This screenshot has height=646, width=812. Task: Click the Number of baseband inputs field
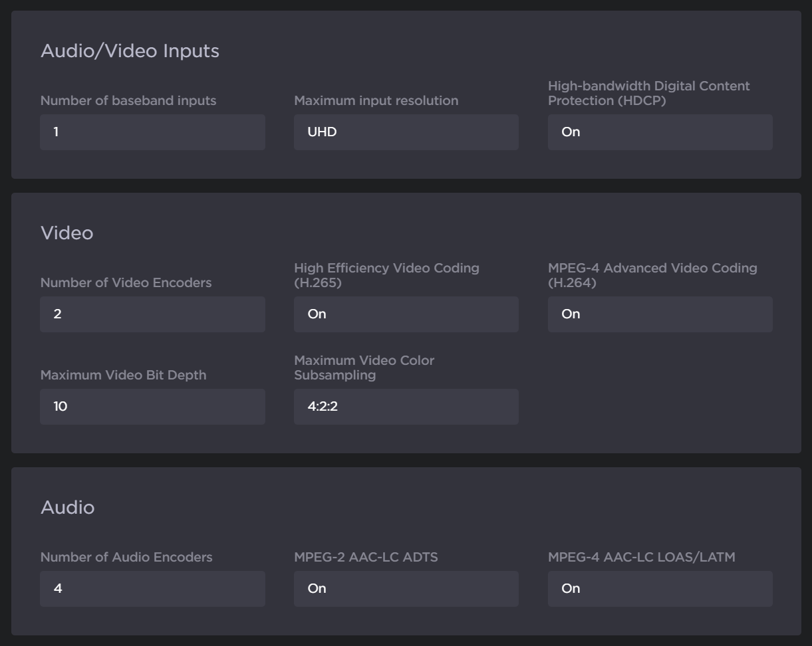click(x=152, y=132)
